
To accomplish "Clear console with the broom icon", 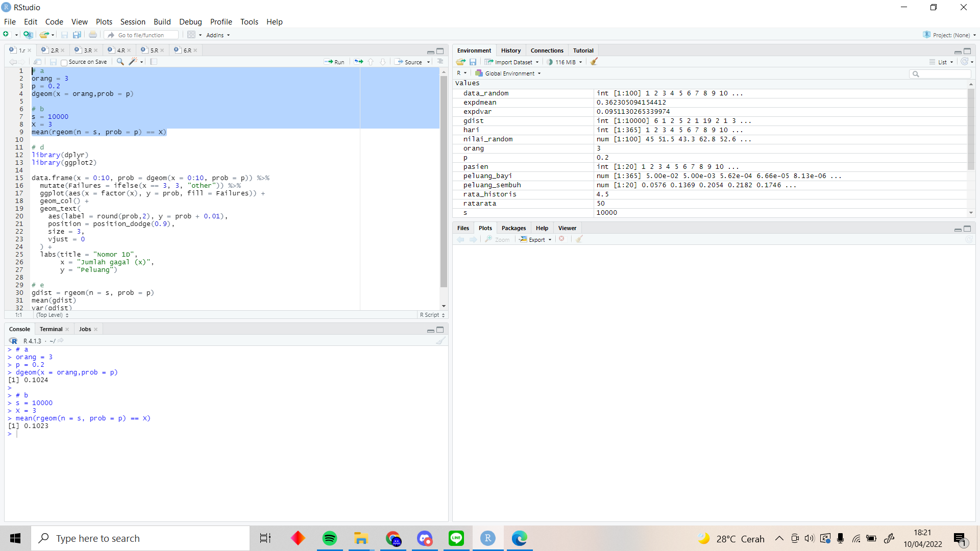I will click(441, 341).
